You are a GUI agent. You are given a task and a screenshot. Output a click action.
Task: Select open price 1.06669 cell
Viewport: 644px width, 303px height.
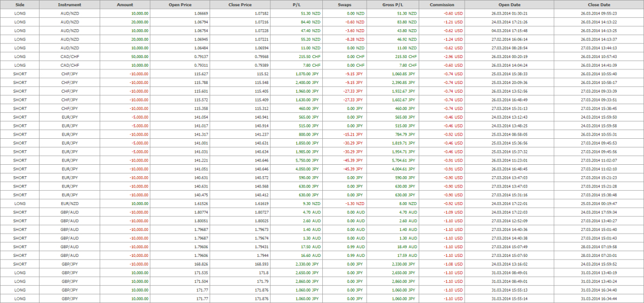(x=180, y=14)
